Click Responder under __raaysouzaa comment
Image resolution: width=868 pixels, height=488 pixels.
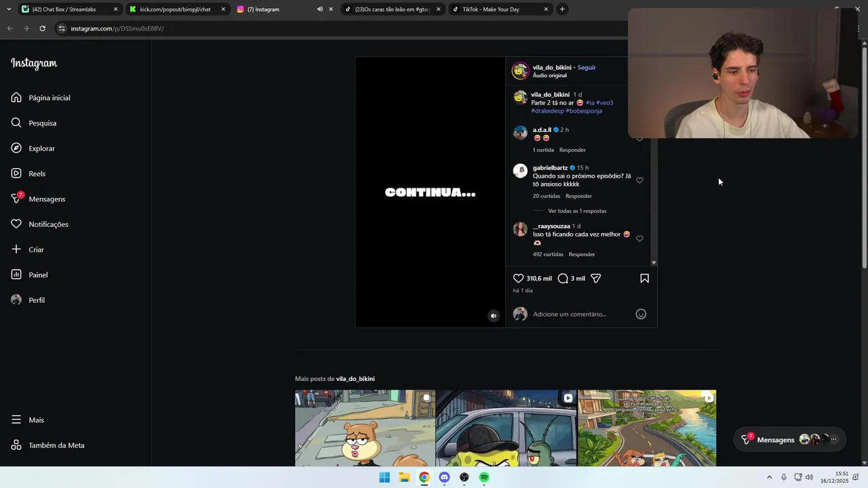click(x=582, y=254)
